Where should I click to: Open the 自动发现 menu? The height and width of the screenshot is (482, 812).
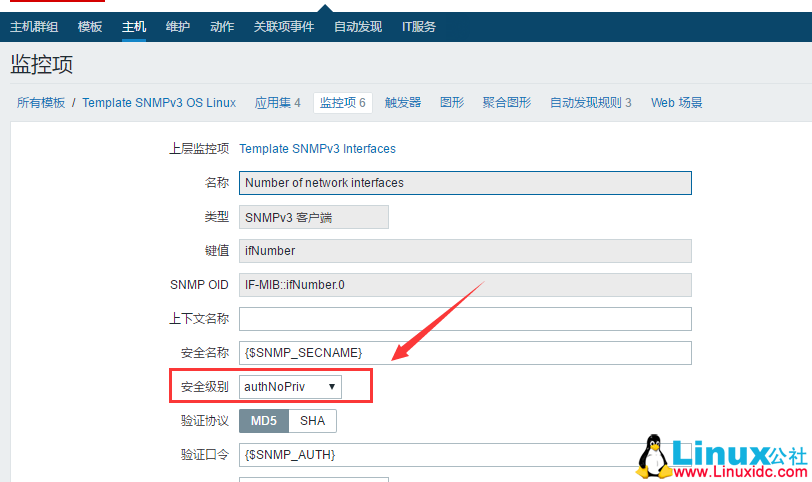pyautogui.click(x=358, y=27)
